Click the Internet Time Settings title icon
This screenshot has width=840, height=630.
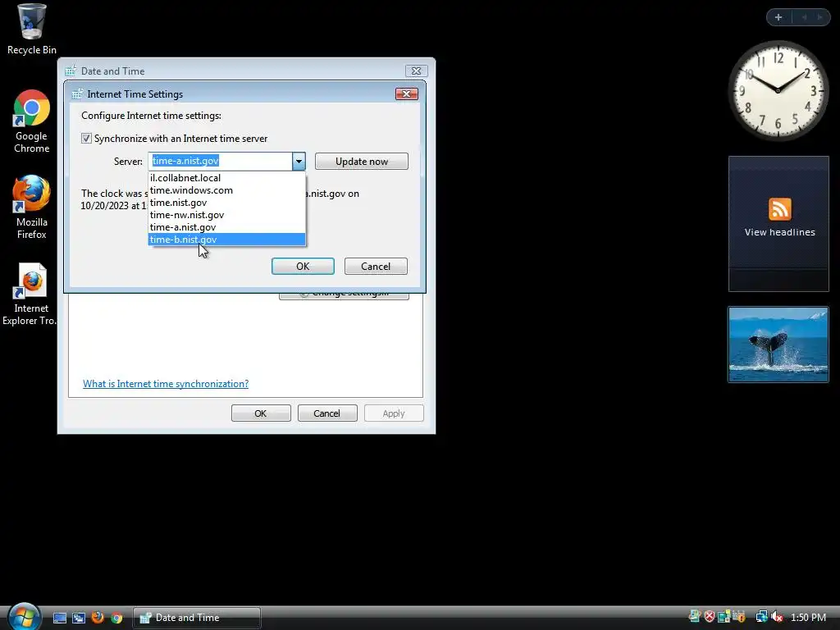pos(77,94)
